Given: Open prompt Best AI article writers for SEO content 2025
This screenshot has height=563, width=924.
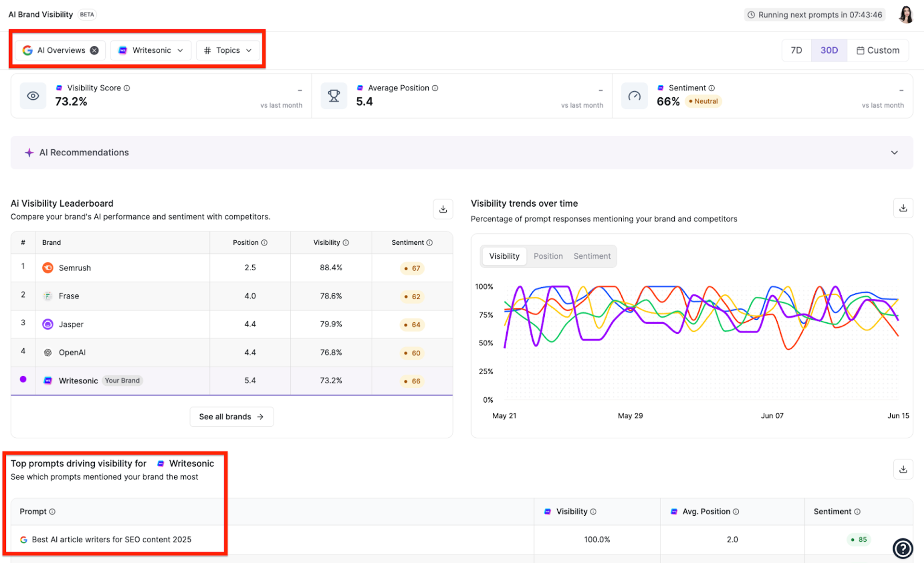Looking at the screenshot, I should 111,539.
